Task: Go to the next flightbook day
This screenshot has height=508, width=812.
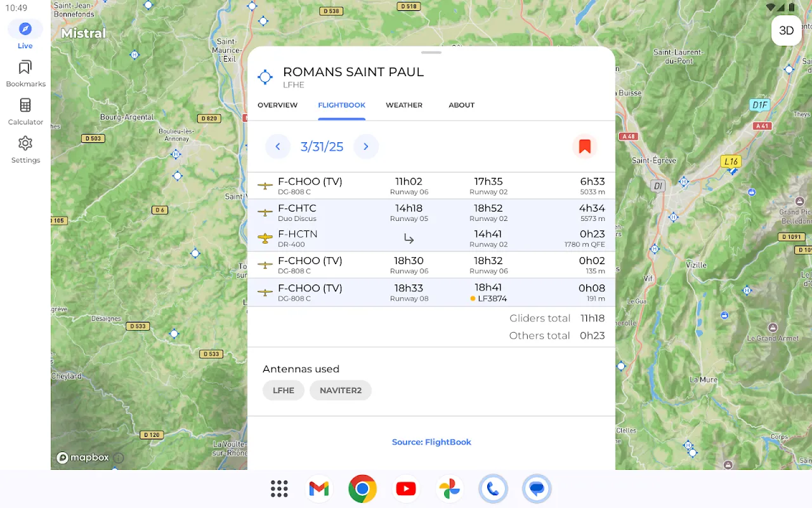Action: click(x=366, y=147)
